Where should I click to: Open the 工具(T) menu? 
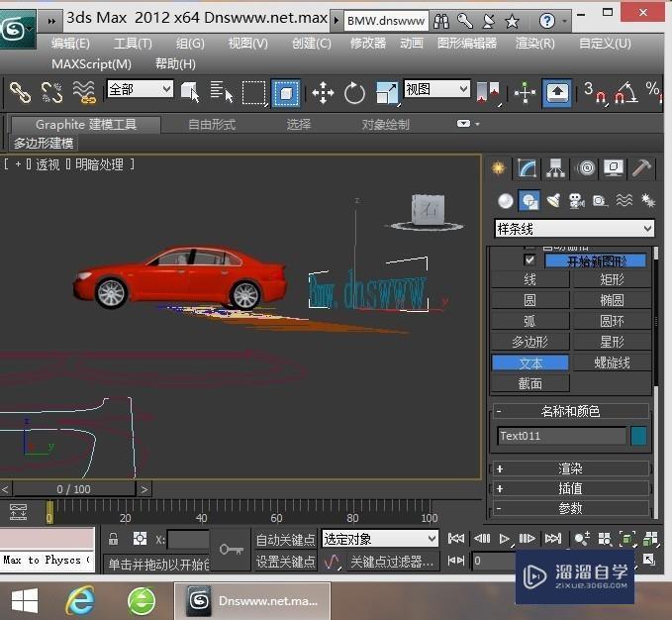coord(133,44)
